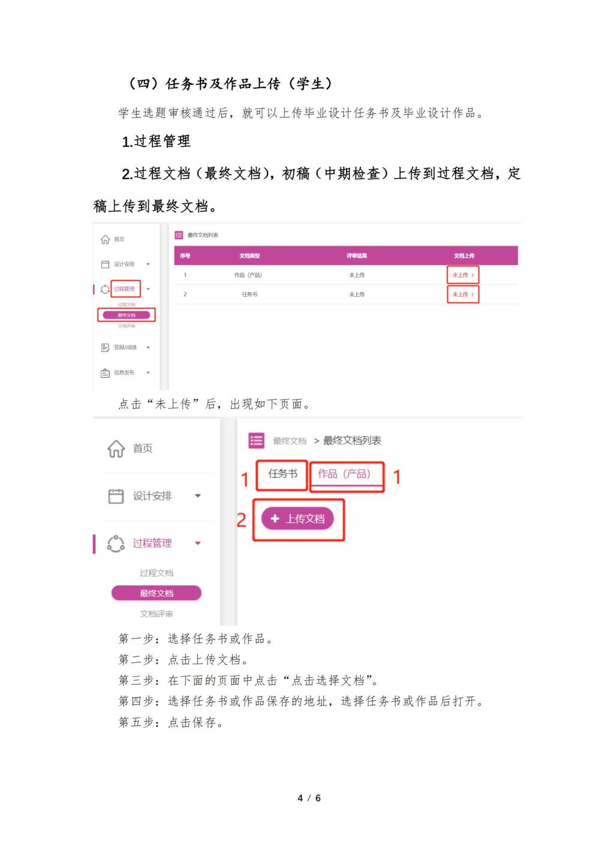This screenshot has width=614, height=868.
Task: Switch to the 作品（产品）tab
Action: click(x=344, y=474)
